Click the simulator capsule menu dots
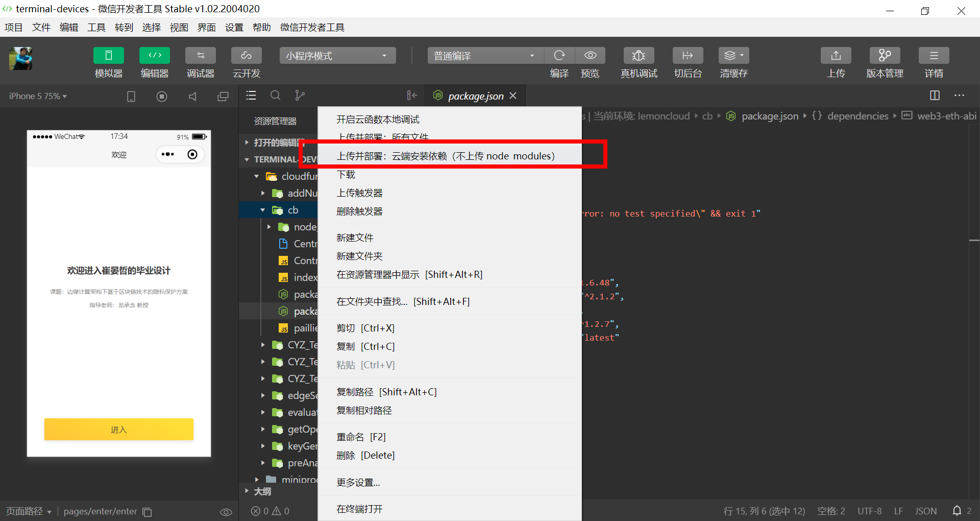Screen dimensions: 980x521 pos(167,154)
